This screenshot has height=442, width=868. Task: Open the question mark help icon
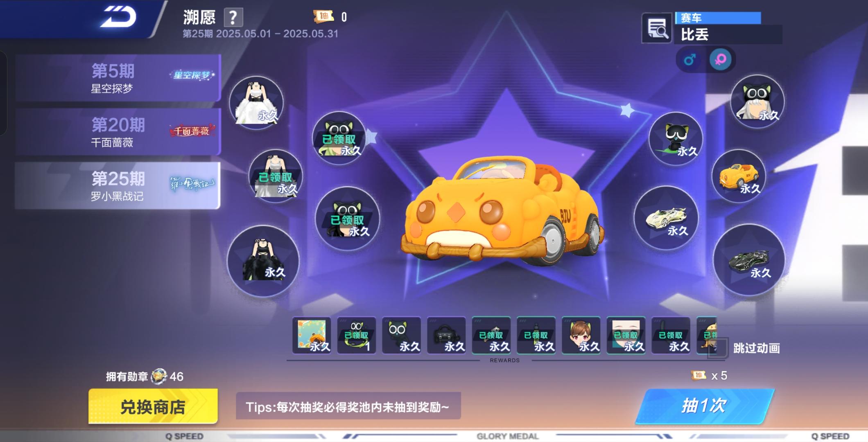233,18
